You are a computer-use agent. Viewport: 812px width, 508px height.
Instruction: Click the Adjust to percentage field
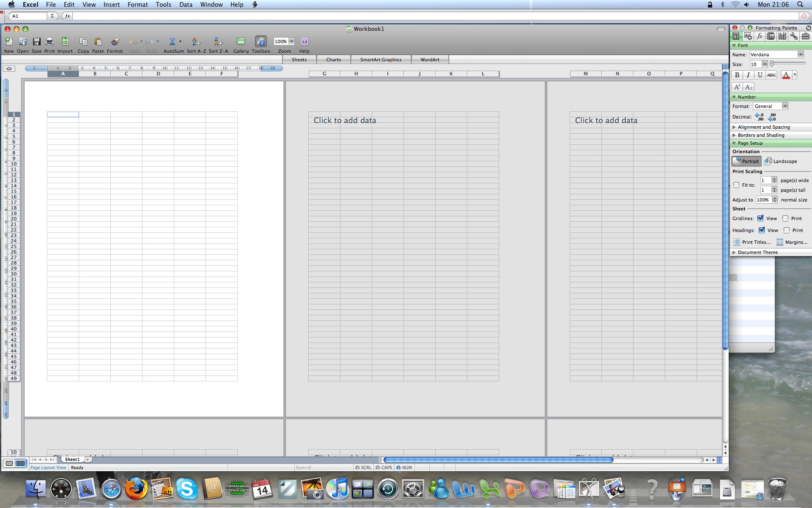click(763, 200)
